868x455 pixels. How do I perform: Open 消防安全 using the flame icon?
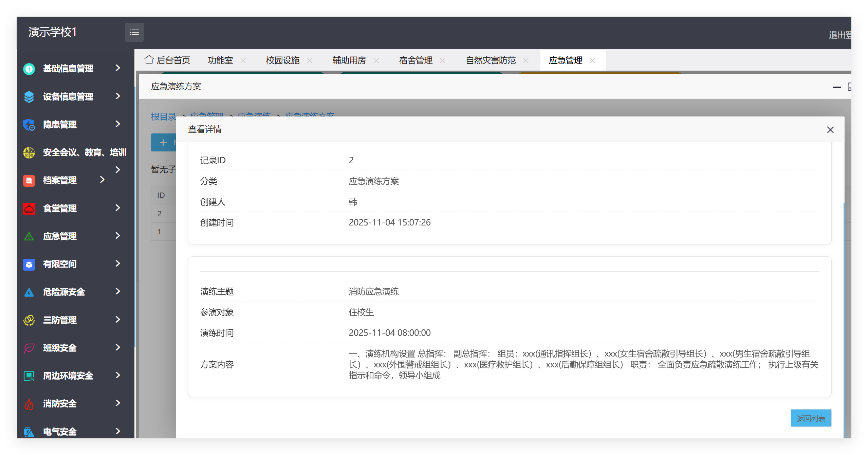[x=29, y=403]
